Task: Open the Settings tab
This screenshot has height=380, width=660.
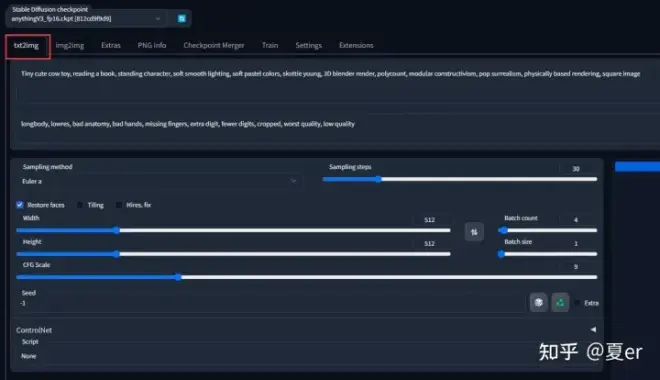Action: pos(309,45)
